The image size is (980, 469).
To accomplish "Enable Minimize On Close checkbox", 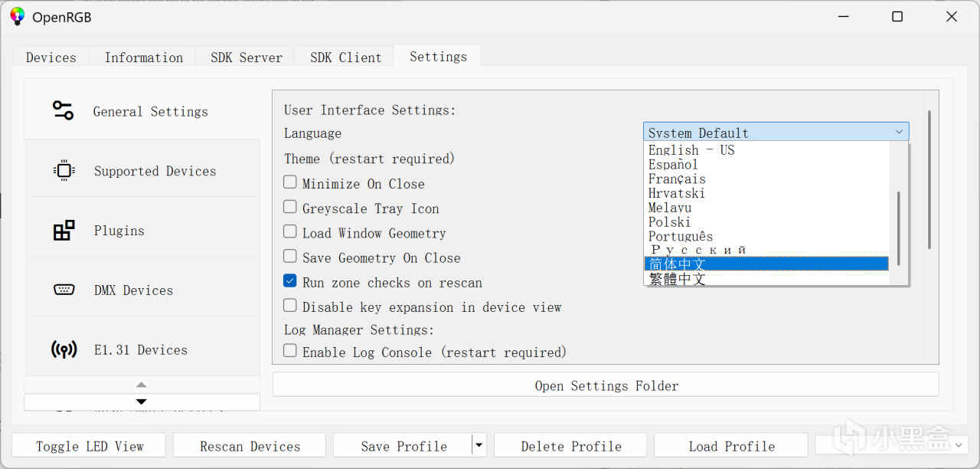I will click(290, 183).
